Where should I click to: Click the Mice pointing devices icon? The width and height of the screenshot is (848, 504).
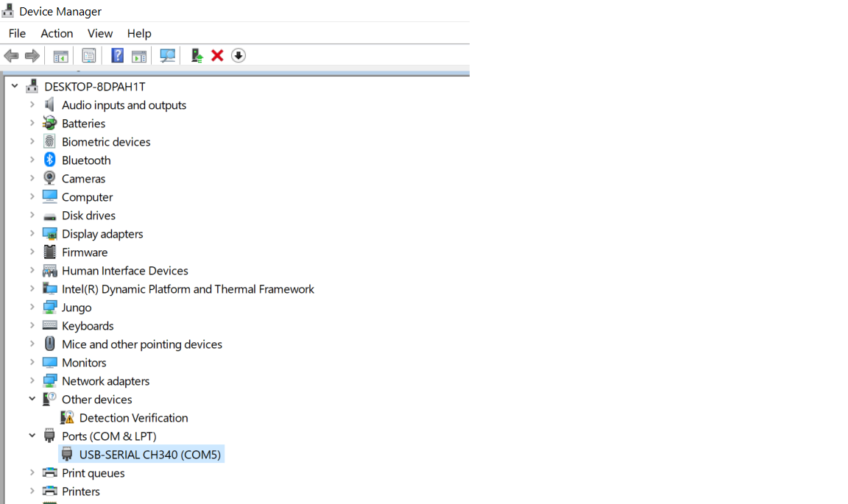tap(50, 344)
